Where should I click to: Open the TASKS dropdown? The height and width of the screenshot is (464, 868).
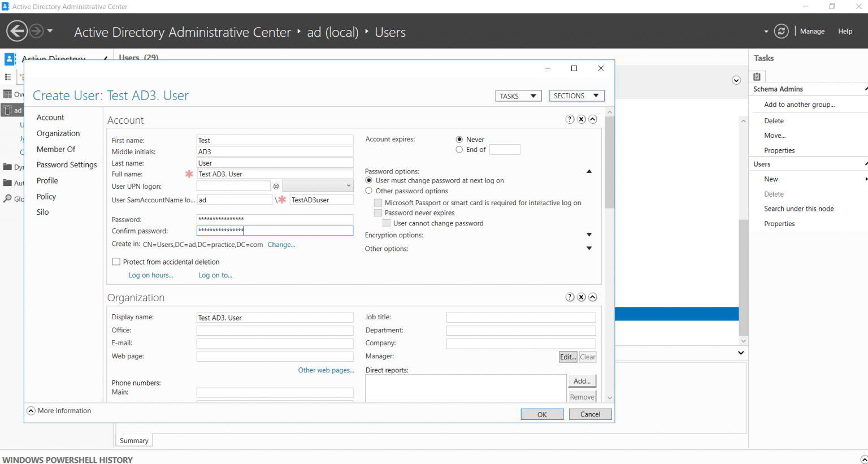pyautogui.click(x=518, y=96)
